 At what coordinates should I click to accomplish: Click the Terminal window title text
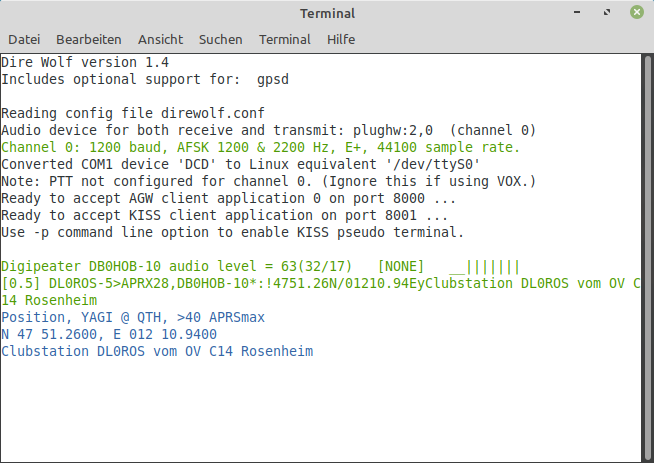click(x=327, y=13)
